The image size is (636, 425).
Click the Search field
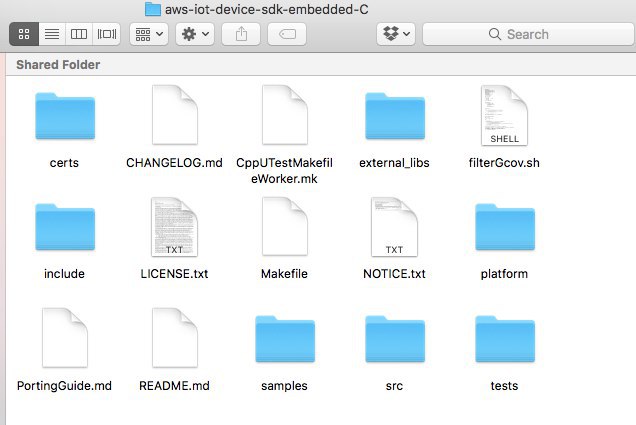[528, 34]
